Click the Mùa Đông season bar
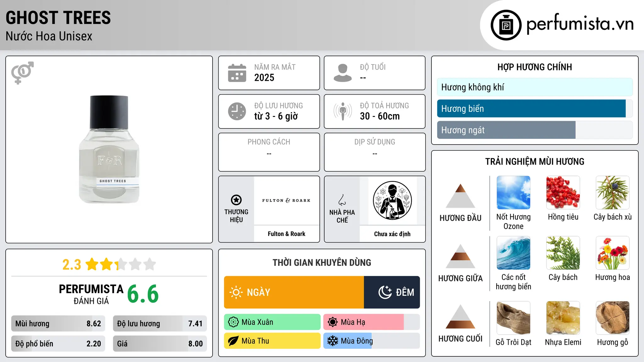This screenshot has height=362, width=644. [x=372, y=341]
